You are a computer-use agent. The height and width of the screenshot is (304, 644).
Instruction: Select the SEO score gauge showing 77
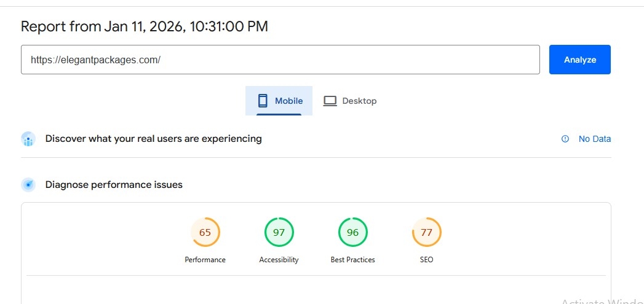pyautogui.click(x=426, y=232)
